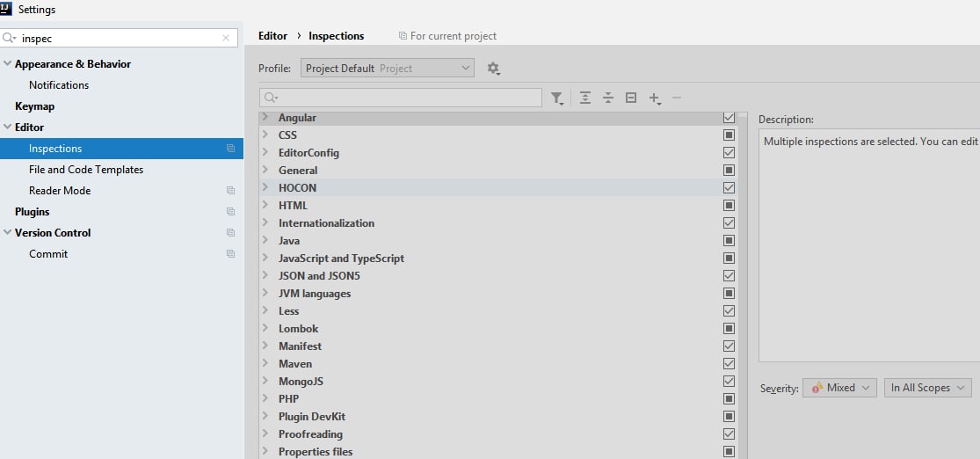The height and width of the screenshot is (459, 980).
Task: Click the inspections search input field
Action: pyautogui.click(x=401, y=98)
